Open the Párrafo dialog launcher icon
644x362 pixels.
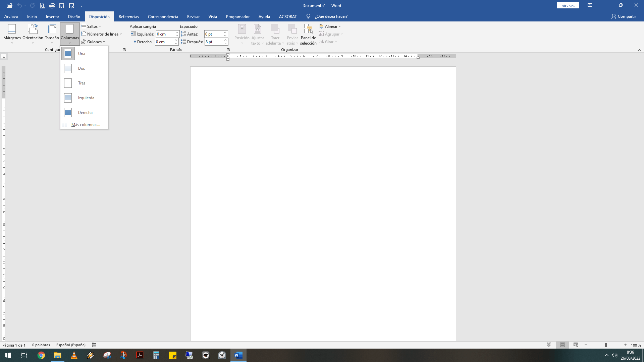click(228, 49)
